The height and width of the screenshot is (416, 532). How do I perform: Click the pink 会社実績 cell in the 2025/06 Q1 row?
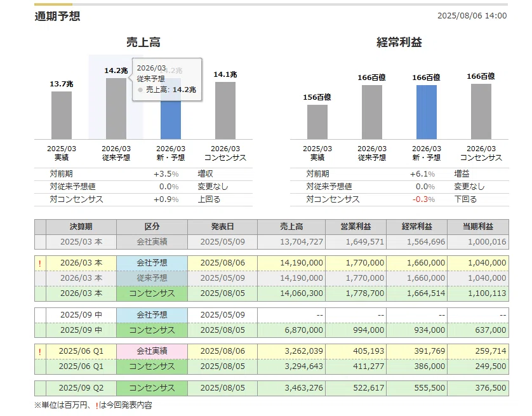pyautogui.click(x=152, y=351)
